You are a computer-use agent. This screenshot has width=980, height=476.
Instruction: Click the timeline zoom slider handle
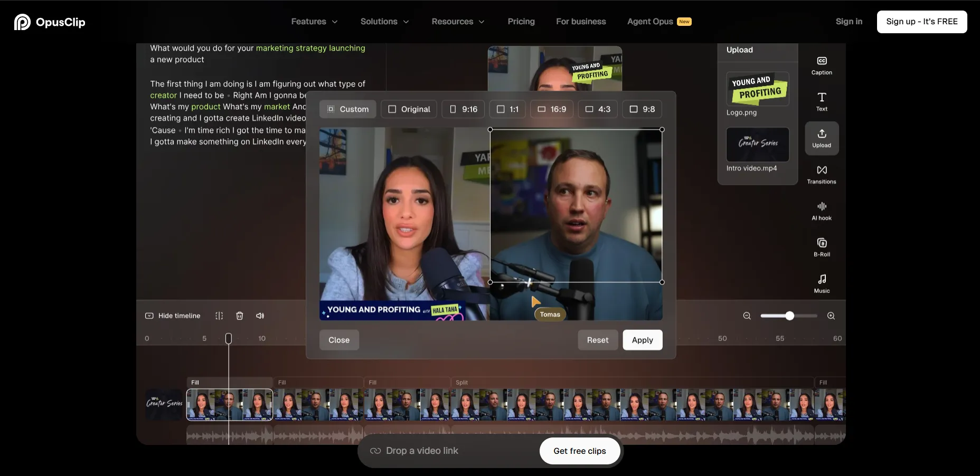(789, 316)
